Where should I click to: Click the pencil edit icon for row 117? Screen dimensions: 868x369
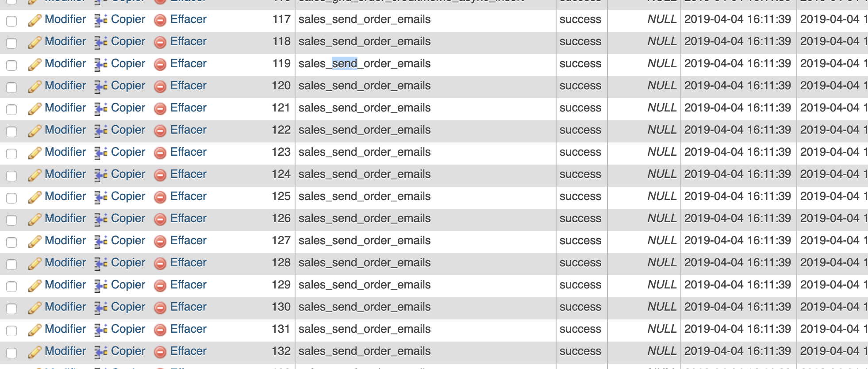(x=35, y=20)
